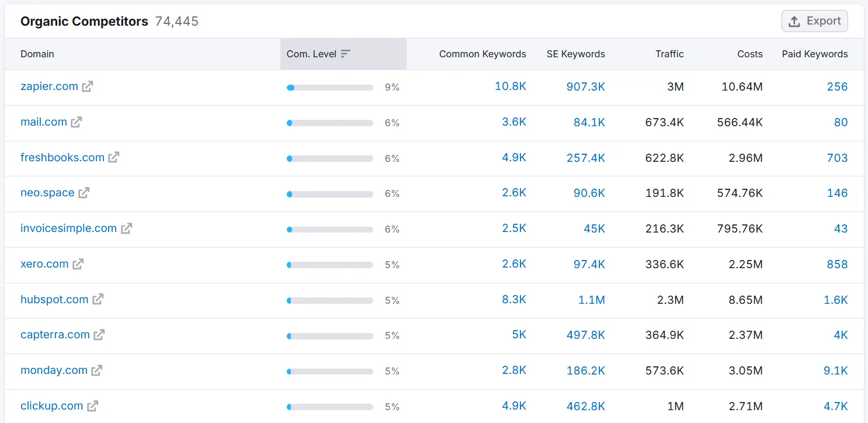This screenshot has width=868, height=423.
Task: Open the xero.com domain link
Action: (44, 264)
